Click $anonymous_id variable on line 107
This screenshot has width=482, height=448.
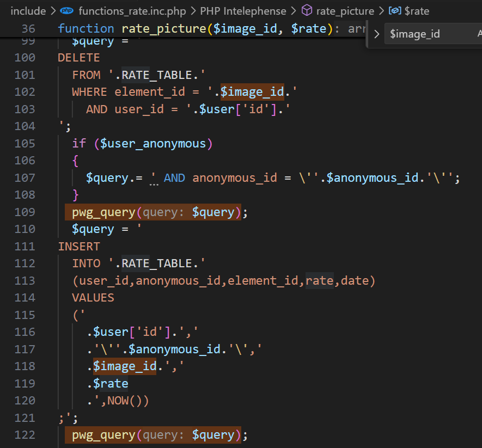373,178
